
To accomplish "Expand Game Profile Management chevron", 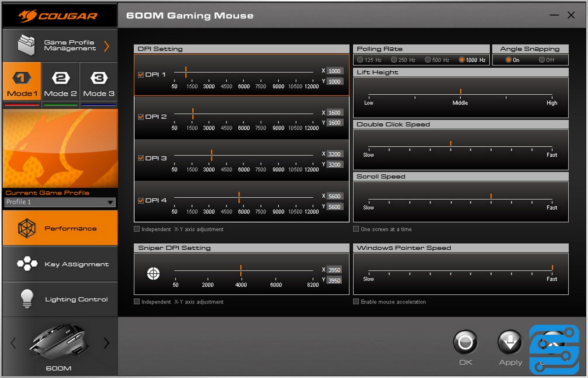I will (x=107, y=46).
